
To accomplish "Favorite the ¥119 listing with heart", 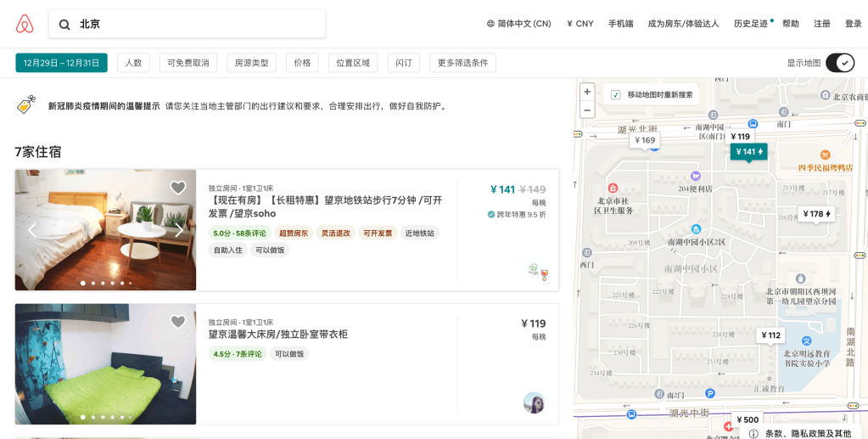I will click(x=177, y=322).
